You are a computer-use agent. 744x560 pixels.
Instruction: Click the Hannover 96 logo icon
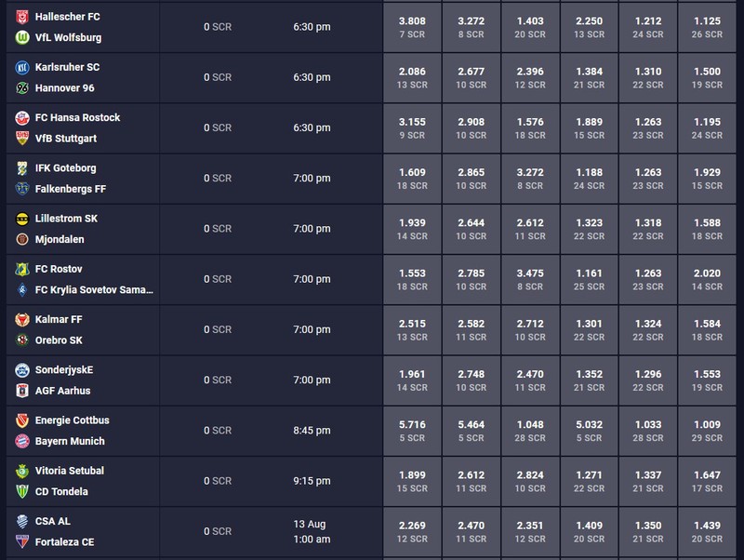tap(22, 87)
